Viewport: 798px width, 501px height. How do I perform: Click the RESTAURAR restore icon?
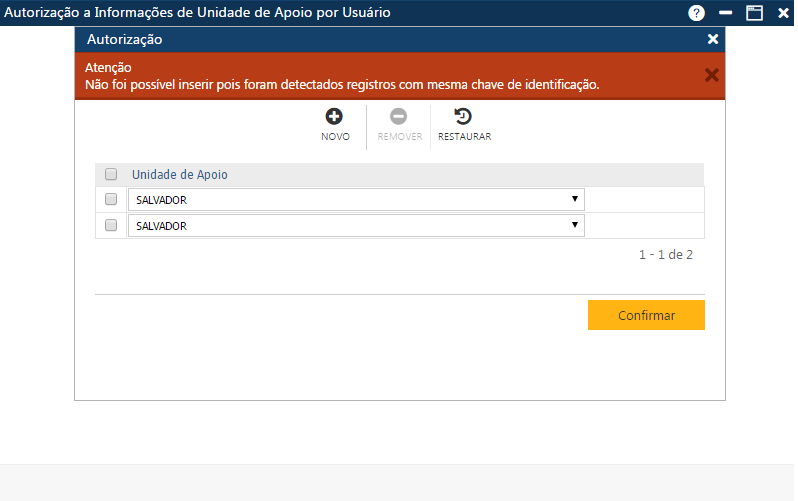(x=464, y=117)
